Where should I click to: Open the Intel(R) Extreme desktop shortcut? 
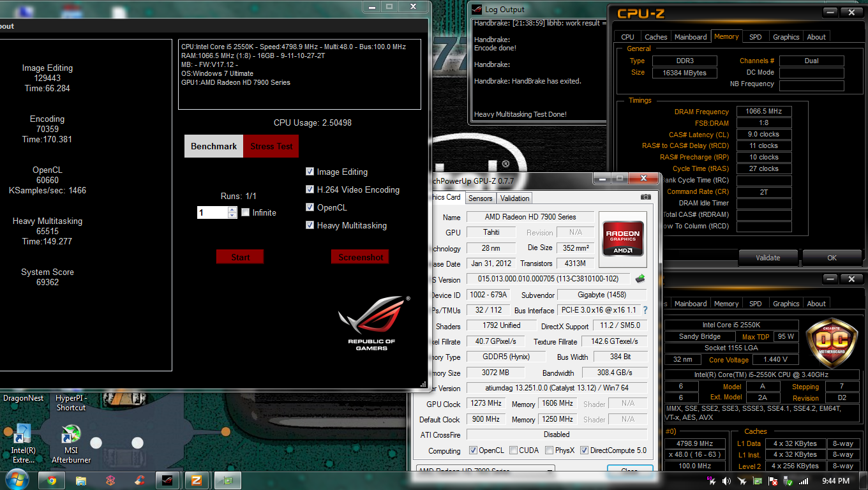(x=23, y=445)
